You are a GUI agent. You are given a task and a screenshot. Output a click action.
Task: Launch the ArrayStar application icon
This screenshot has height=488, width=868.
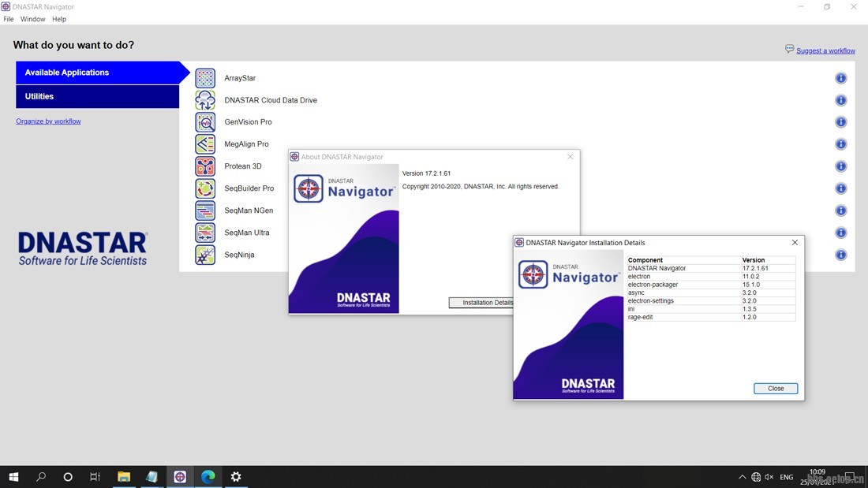tap(205, 78)
